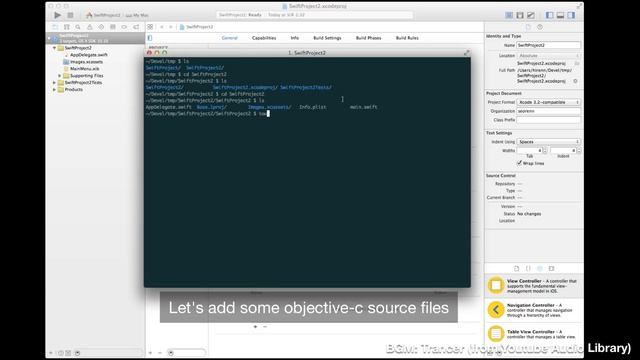Image resolution: width=640 pixels, height=360 pixels.
Task: Click the related items grid icon in jump bar
Action: (150, 27)
